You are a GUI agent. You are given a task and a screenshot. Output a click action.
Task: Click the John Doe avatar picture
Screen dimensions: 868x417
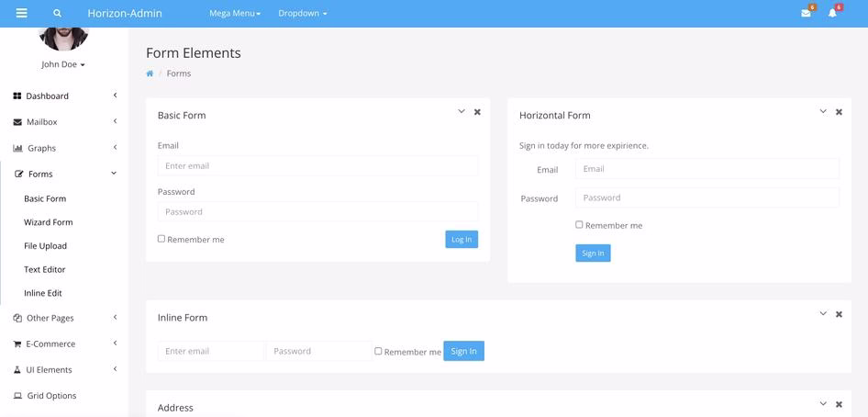(x=63, y=39)
